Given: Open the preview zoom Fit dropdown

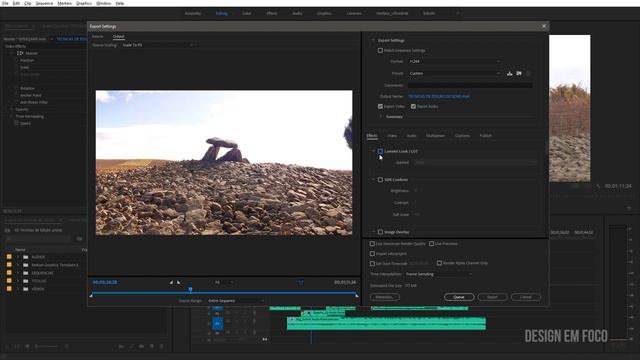Looking at the screenshot, I should point(224,282).
